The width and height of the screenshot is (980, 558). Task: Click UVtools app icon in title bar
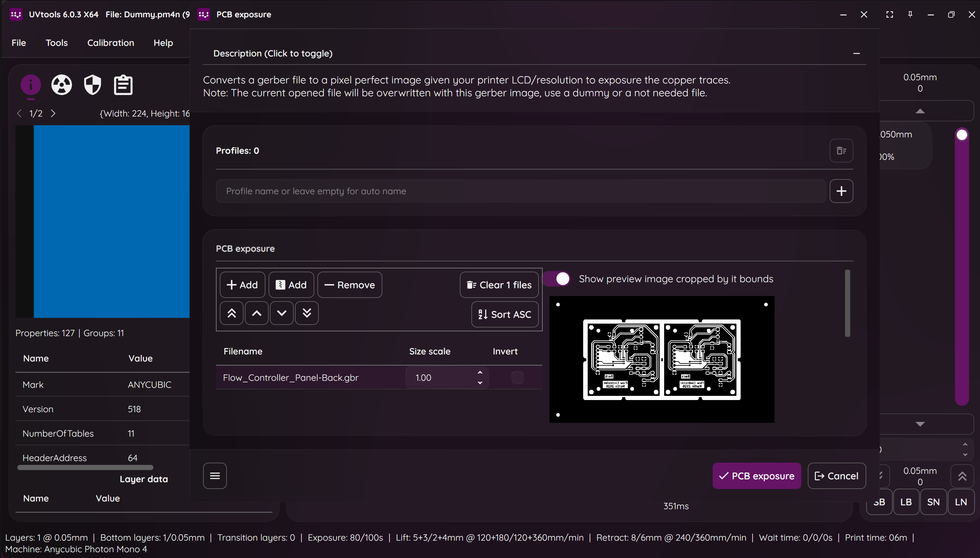pos(16,14)
